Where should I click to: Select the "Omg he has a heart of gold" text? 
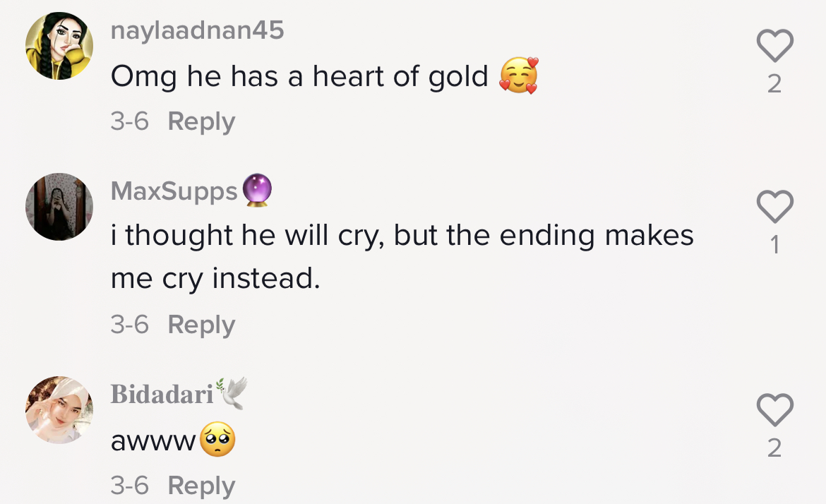coord(299,76)
